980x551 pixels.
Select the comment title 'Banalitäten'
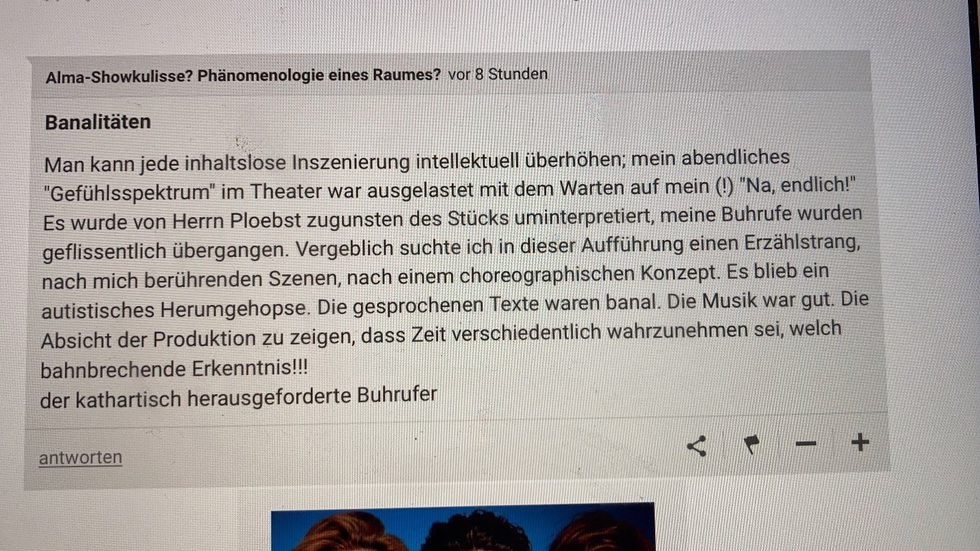(x=98, y=122)
